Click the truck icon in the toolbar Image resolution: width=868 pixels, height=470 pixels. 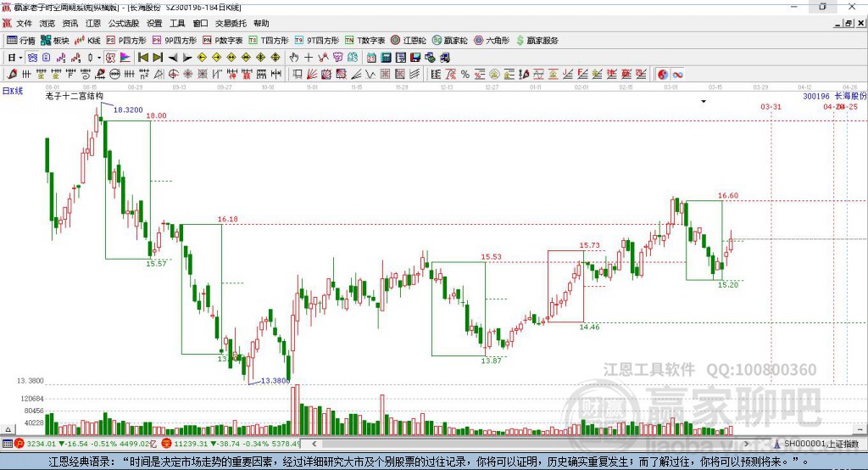tap(444, 58)
